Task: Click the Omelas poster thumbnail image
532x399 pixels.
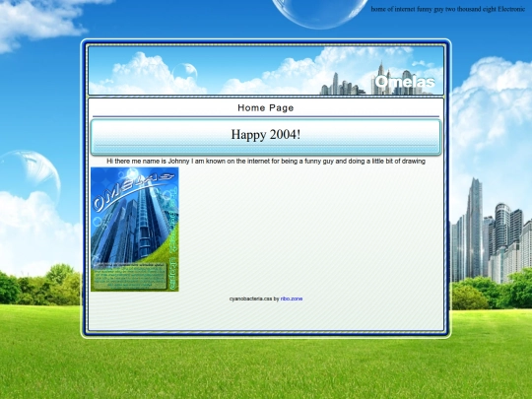Action: point(135,229)
